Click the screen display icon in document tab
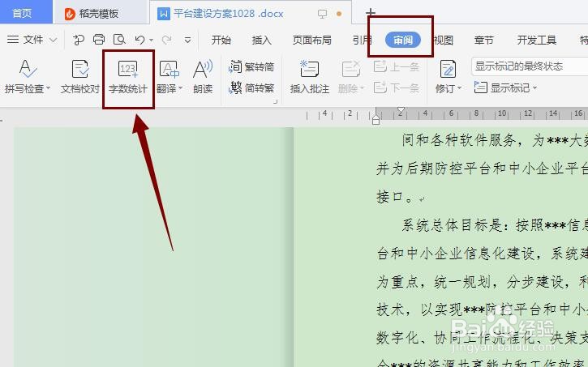Viewport: 588px width, 367px height. tap(322, 14)
